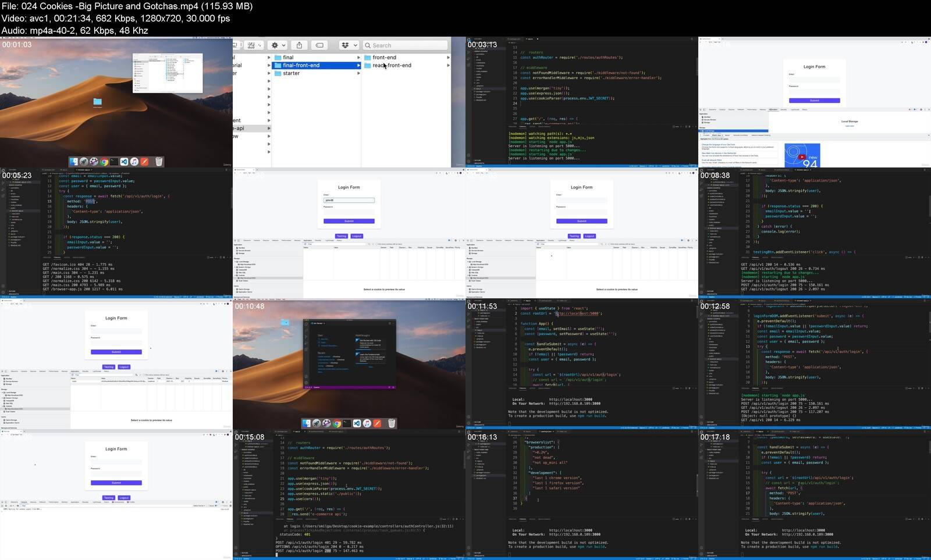Image resolution: width=931 pixels, height=560 pixels.
Task: Open the 00:11:53 video frame thumbnail
Action: point(582,364)
